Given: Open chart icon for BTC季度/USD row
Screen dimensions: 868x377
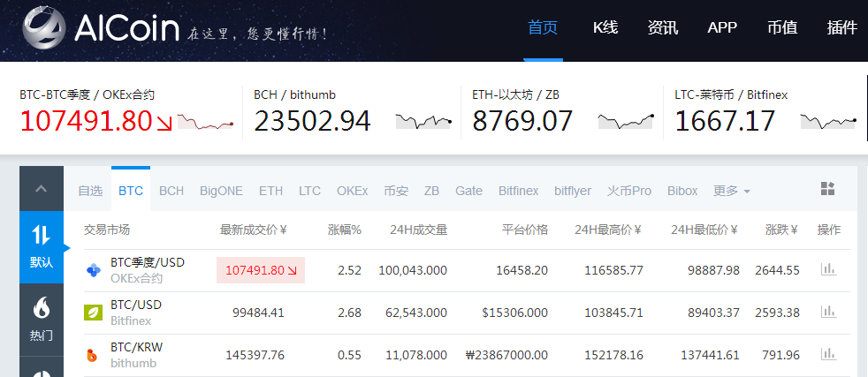Looking at the screenshot, I should tap(828, 269).
